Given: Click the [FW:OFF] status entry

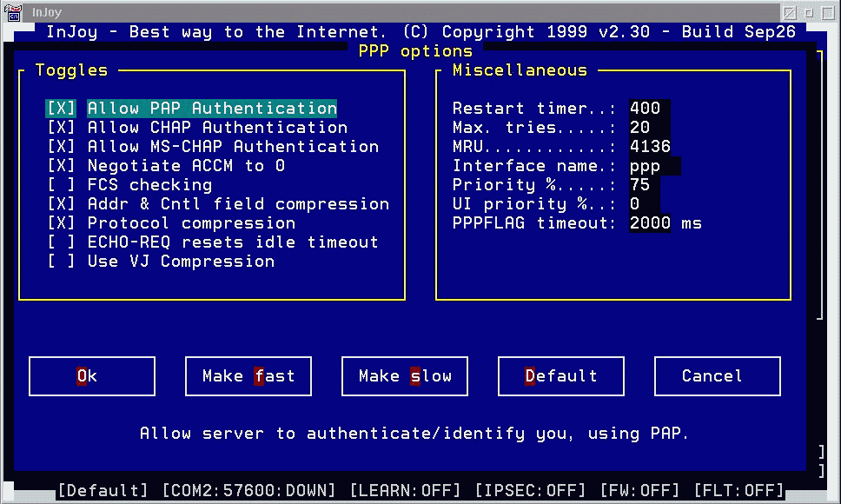Looking at the screenshot, I should 639,490.
